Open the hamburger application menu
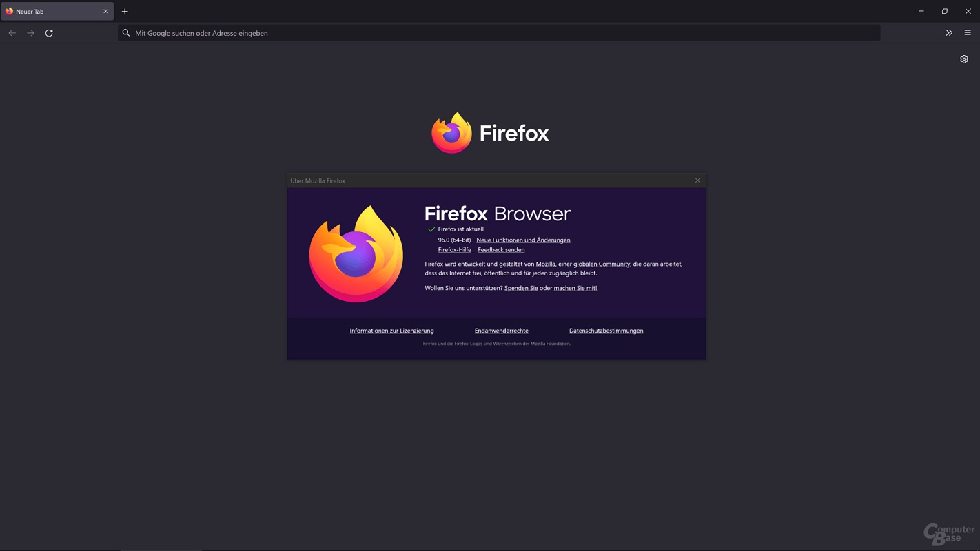The height and width of the screenshot is (551, 980). coord(968,33)
